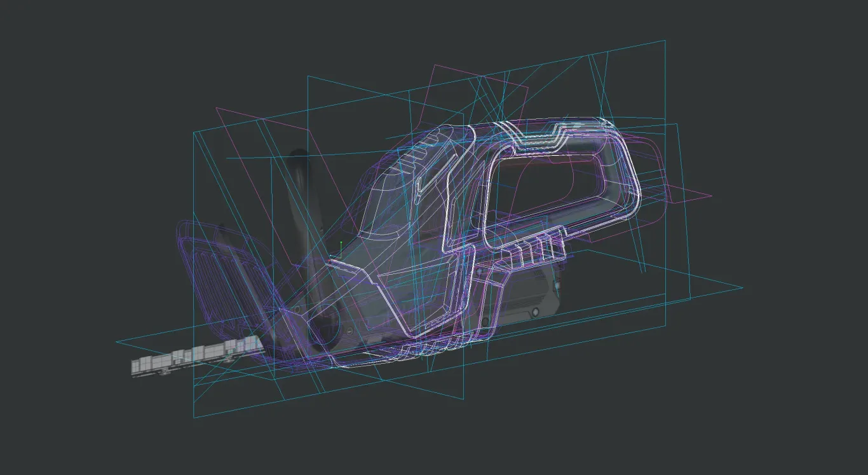Select magenta construction plane's top corner
This screenshot has height=475, width=868.
coord(433,65)
